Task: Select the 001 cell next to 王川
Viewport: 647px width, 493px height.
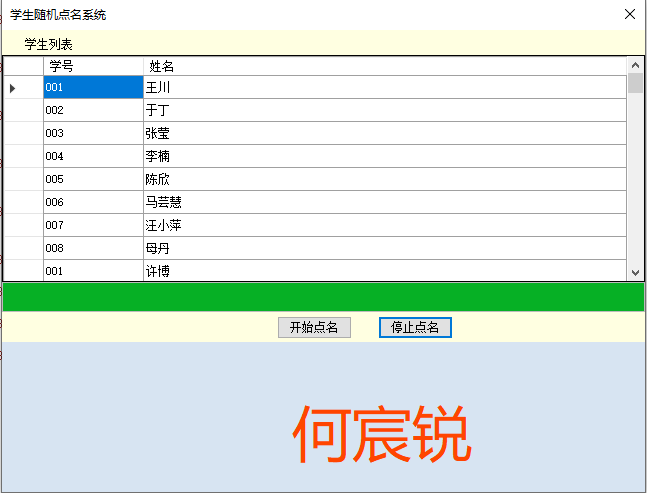Action: pyautogui.click(x=93, y=87)
